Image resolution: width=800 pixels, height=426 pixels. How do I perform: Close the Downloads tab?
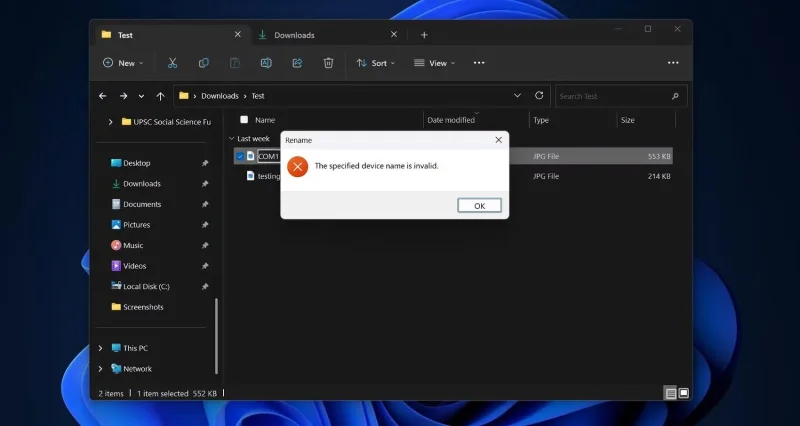coord(393,34)
